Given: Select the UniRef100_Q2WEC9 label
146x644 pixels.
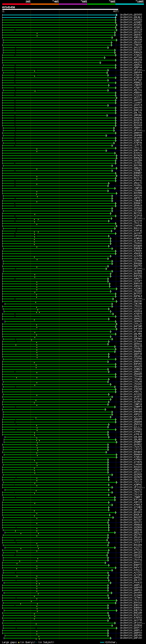Looking at the screenshot, I should tap(131, 140).
